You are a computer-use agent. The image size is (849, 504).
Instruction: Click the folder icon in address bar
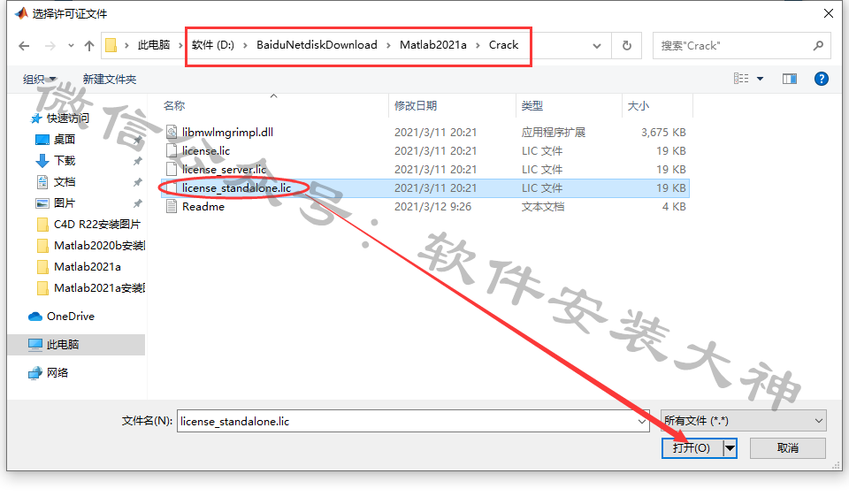tap(111, 45)
